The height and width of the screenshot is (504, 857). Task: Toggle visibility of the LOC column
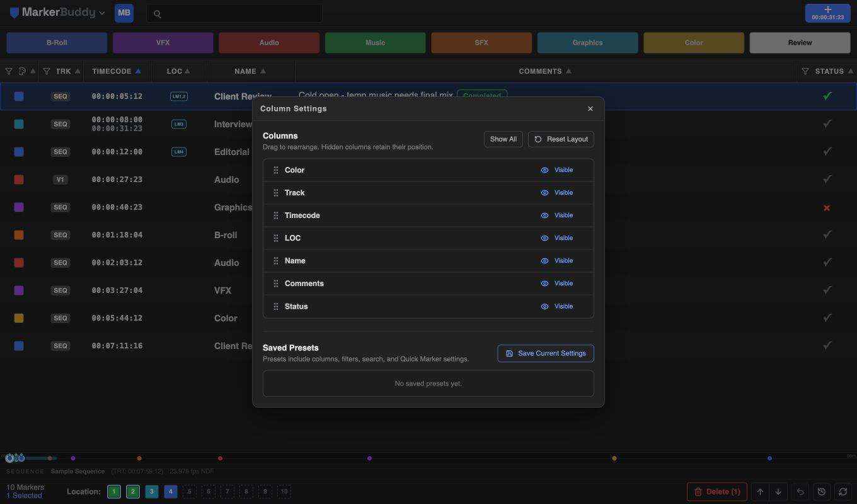(x=557, y=238)
